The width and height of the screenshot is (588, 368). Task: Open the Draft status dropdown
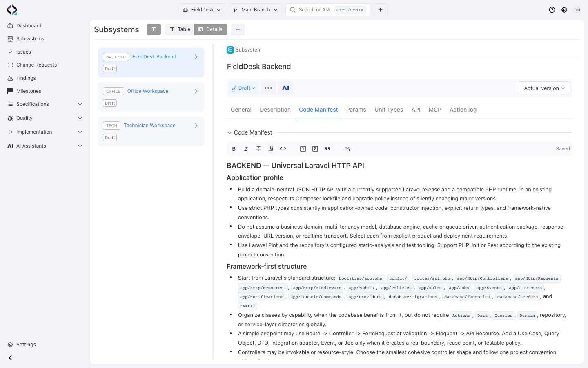click(243, 88)
